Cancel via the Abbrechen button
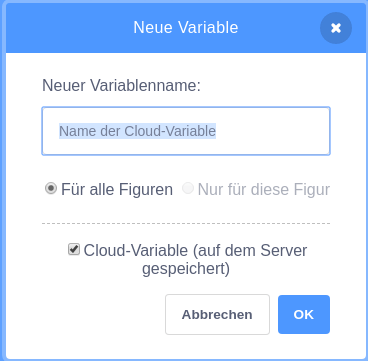 point(217,314)
